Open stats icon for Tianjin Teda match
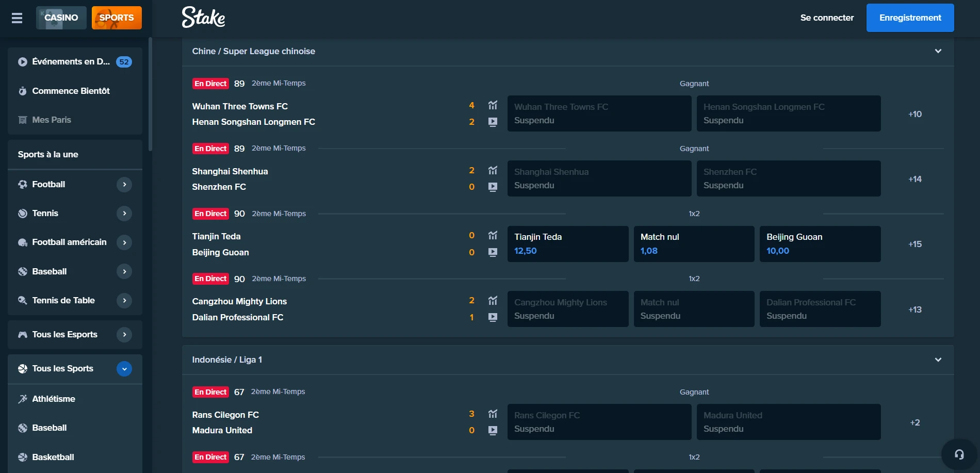This screenshot has width=980, height=473. [493, 235]
